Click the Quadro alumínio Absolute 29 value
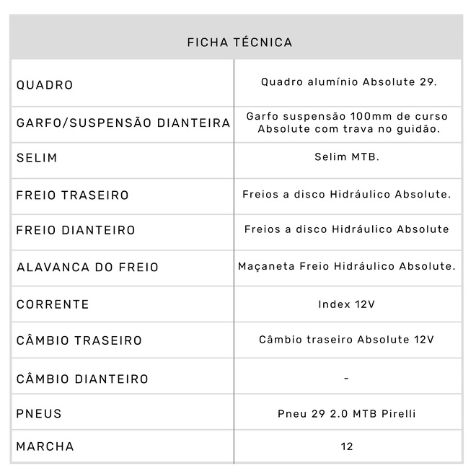The width and height of the screenshot is (476, 476). click(348, 81)
